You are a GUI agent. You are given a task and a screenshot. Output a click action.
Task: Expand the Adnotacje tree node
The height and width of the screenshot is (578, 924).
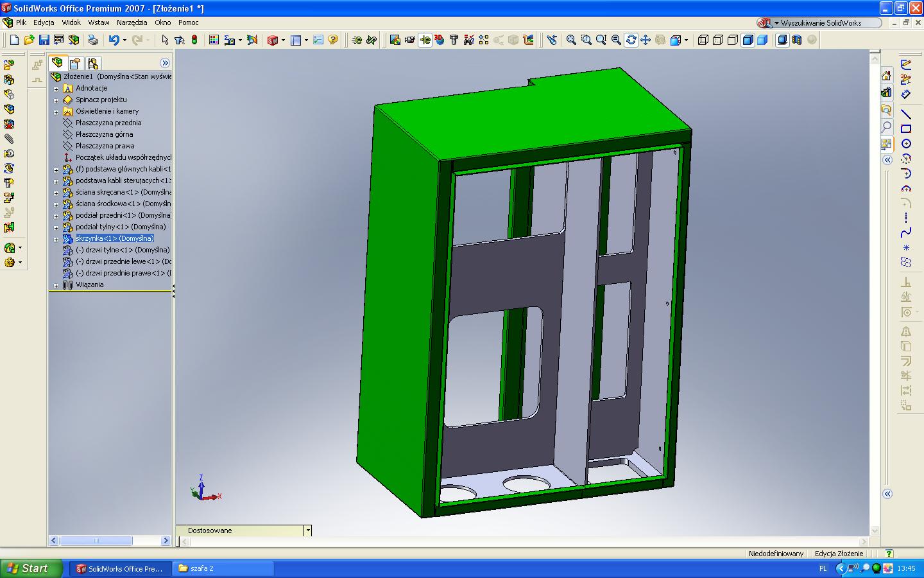[x=56, y=89]
